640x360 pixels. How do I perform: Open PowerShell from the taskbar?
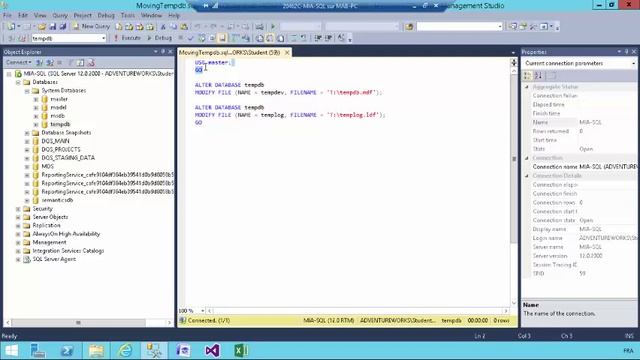coord(67,351)
